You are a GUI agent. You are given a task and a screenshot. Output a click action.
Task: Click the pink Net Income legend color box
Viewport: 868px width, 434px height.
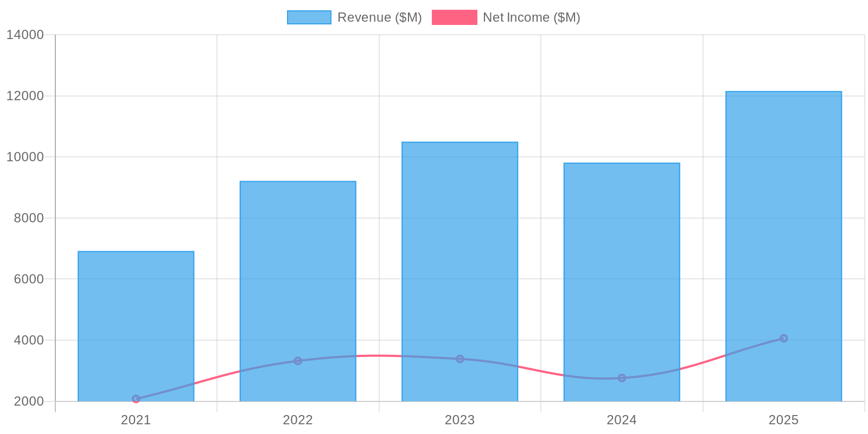(x=454, y=17)
